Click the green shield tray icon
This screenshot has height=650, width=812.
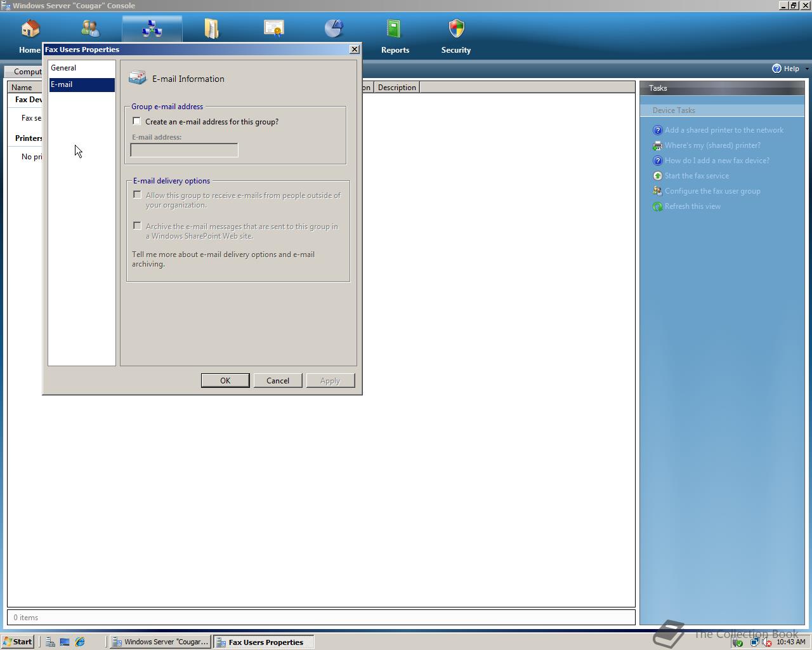coord(737,642)
